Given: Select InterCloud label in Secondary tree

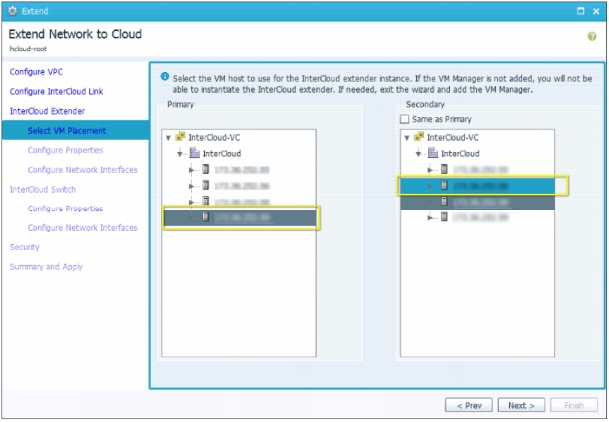Looking at the screenshot, I should click(x=460, y=154).
